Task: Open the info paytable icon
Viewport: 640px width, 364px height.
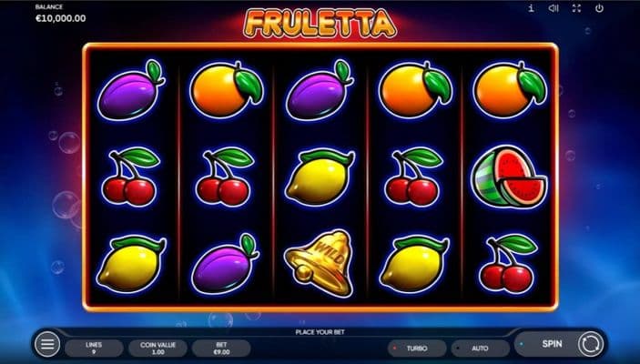Action: click(531, 8)
